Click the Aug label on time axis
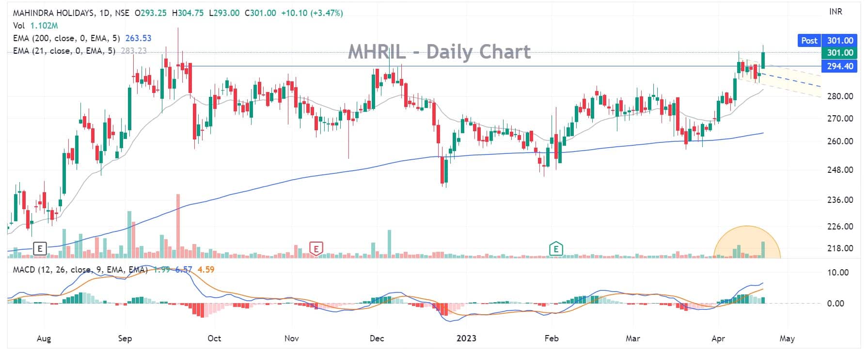 44,338
